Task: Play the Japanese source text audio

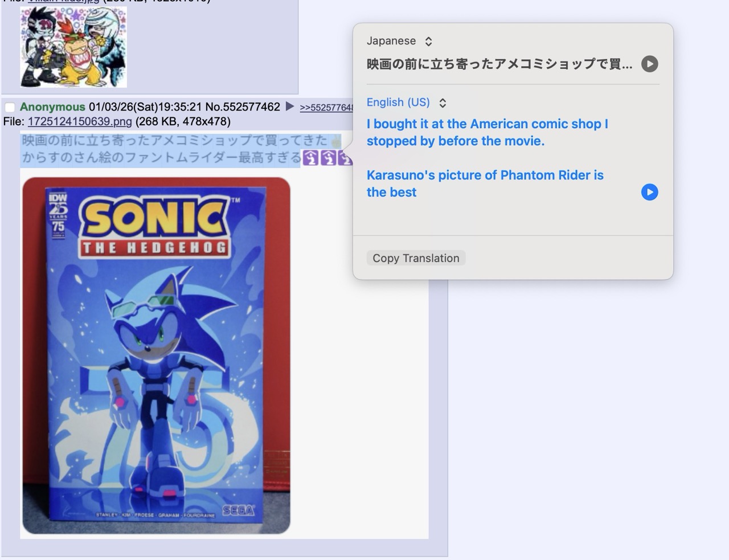Action: pyautogui.click(x=649, y=64)
